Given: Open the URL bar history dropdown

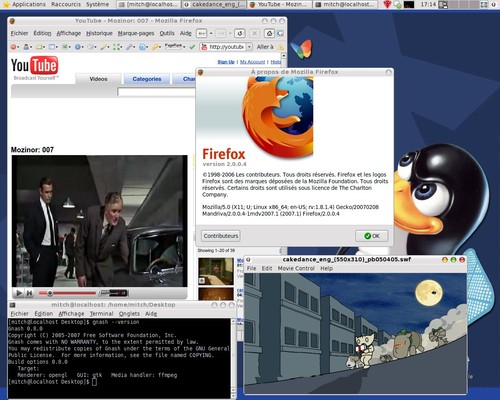Looking at the screenshot, I should (249, 47).
